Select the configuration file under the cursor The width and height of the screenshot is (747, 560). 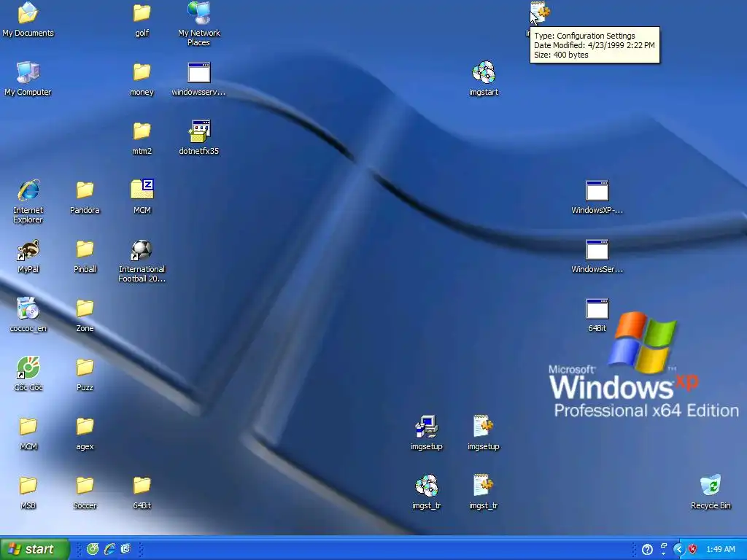[x=541, y=13]
